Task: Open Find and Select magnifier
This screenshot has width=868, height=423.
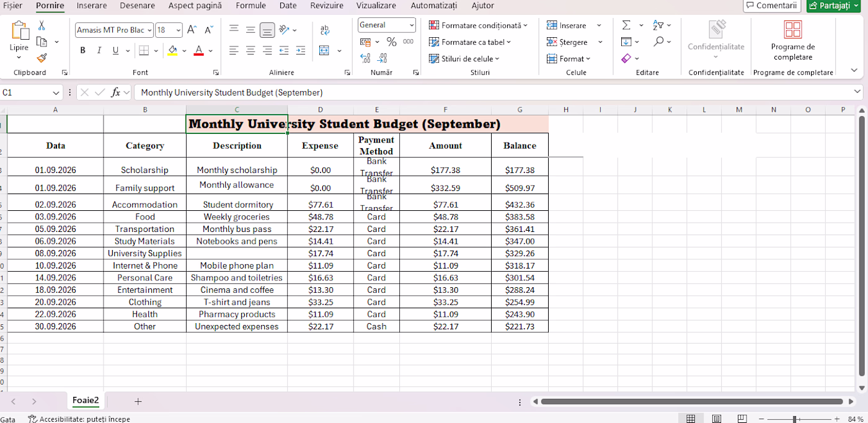Action: point(658,42)
